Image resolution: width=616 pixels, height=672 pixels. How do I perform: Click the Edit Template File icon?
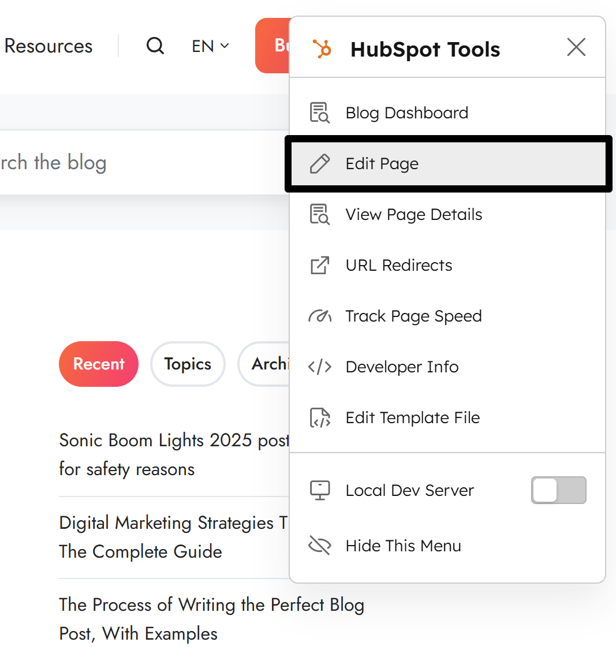click(x=320, y=418)
